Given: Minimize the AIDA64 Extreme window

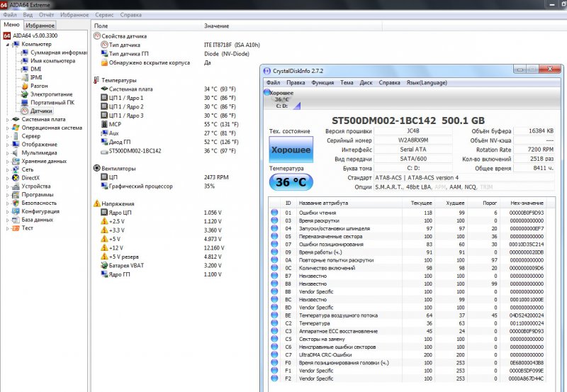Looking at the screenshot, I should click(x=552, y=5).
